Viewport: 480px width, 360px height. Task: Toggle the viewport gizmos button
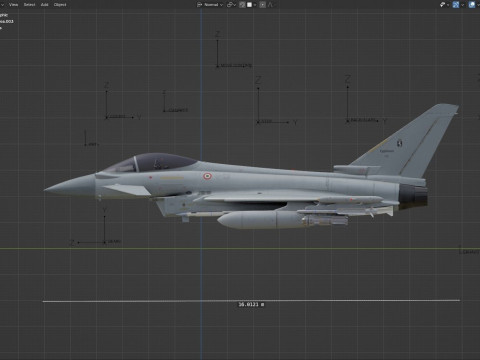click(456, 5)
